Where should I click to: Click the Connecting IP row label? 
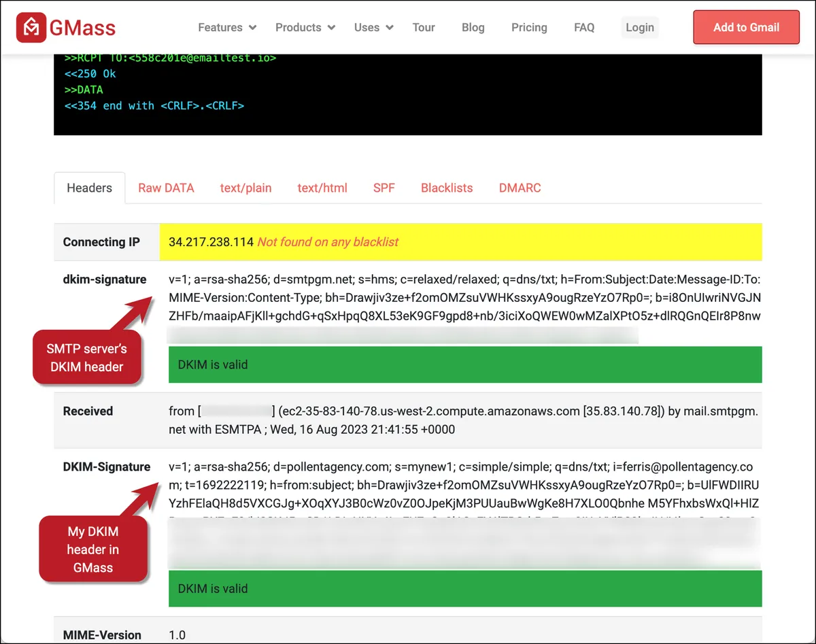tap(101, 241)
